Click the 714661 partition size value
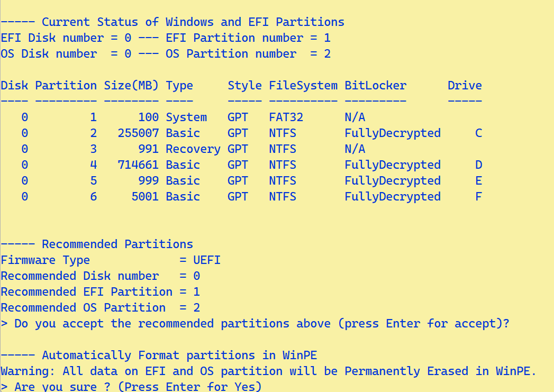The image size is (554, 392). point(138,165)
